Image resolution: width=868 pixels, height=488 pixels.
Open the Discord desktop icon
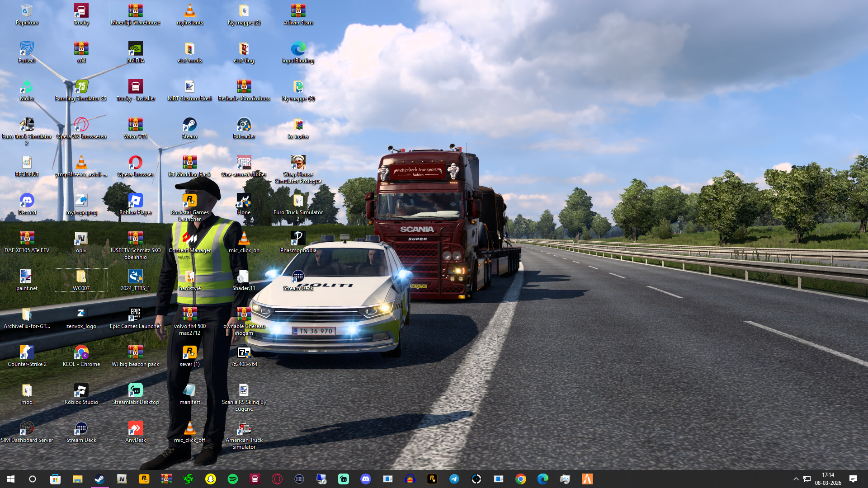click(x=27, y=202)
